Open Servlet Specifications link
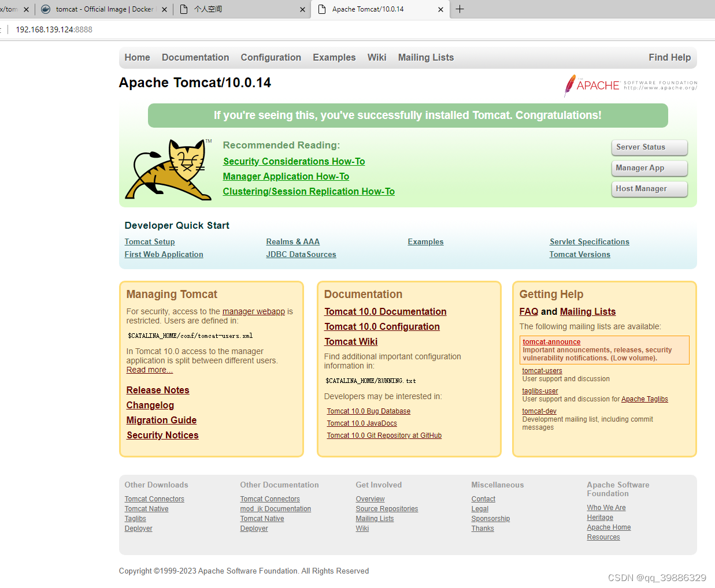The height and width of the screenshot is (588, 715). tap(590, 241)
